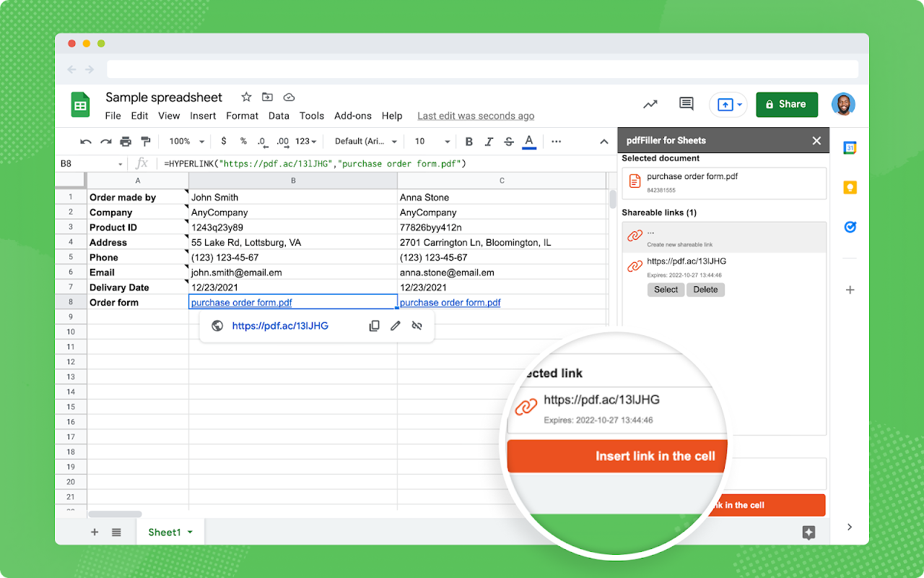Viewport: 924px width, 578px height.
Task: Open the toolbar more options menu
Action: point(556,142)
